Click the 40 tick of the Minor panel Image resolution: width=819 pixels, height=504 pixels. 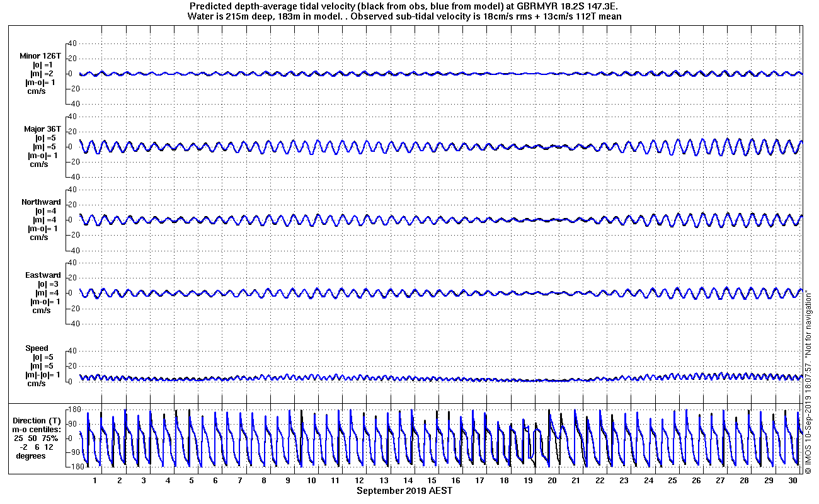tap(72, 43)
